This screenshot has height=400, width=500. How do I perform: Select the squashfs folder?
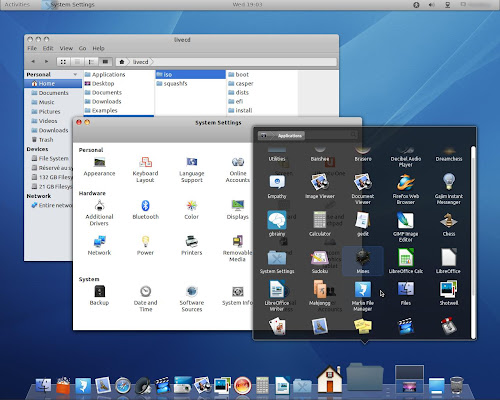point(190,83)
